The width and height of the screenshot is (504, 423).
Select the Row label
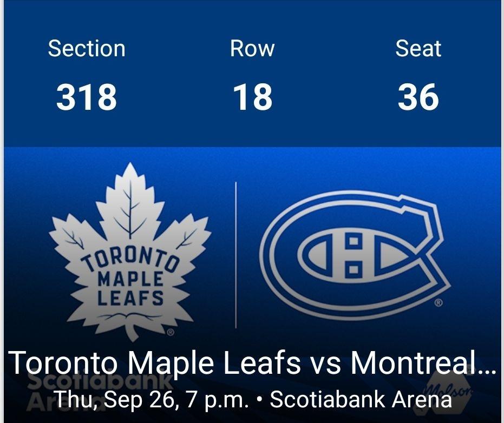[x=252, y=49]
